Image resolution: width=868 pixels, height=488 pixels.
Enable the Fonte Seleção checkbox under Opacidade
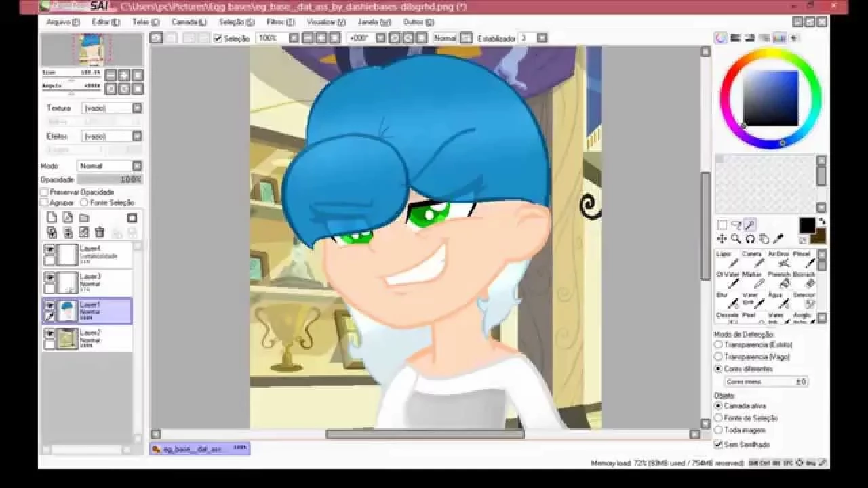pyautogui.click(x=84, y=202)
